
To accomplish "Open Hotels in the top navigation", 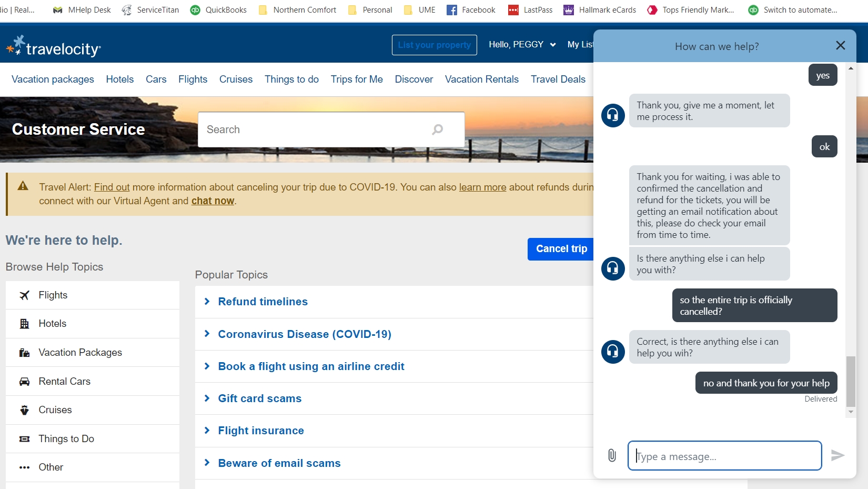I will pos(120,79).
